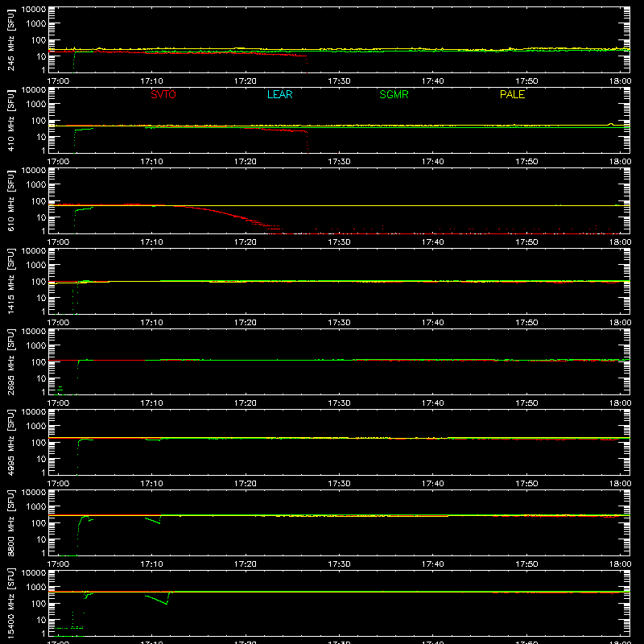
Task: Select the 610 MHz [SFU] axis title
Action: coord(11,200)
